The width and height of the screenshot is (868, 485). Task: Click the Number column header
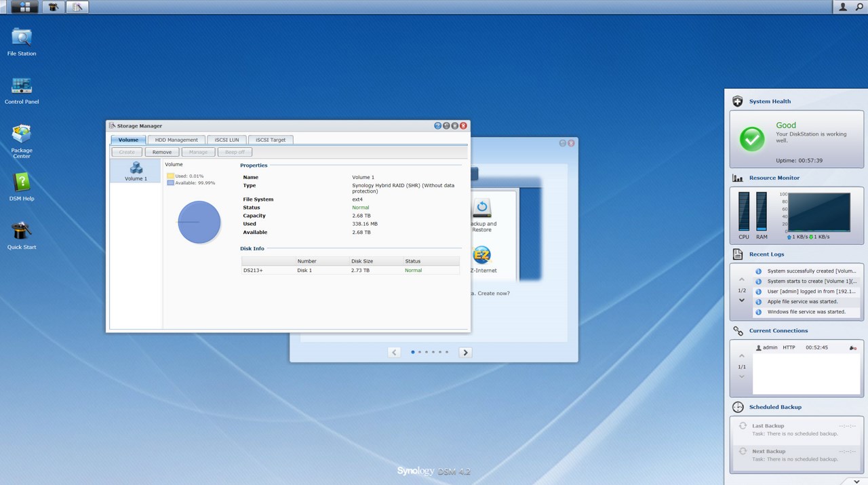(x=321, y=261)
